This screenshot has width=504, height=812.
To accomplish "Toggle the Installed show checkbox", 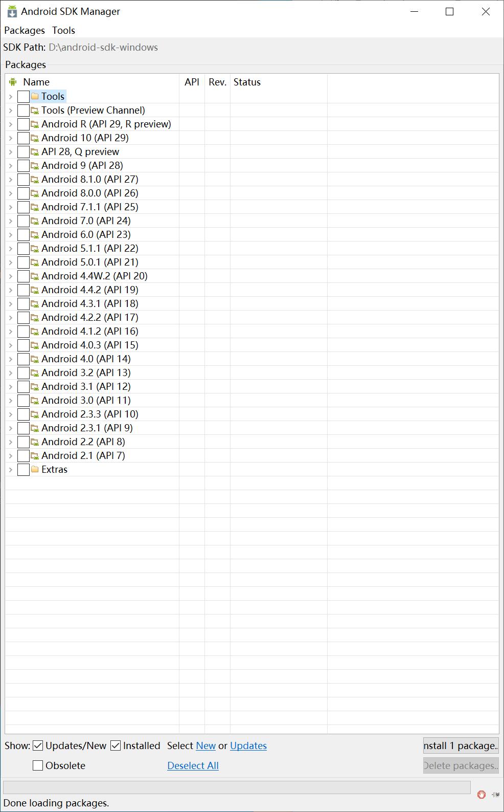I will point(116,745).
